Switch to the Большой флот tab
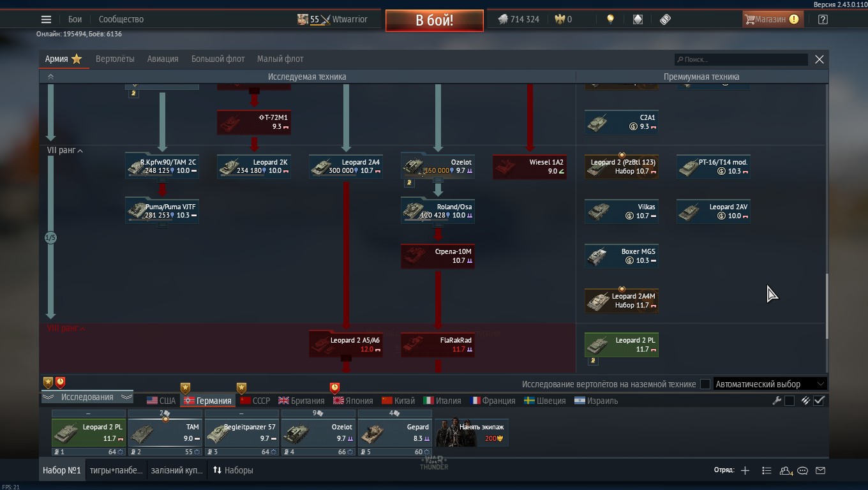Screen dimensions: 868x490 pos(218,59)
